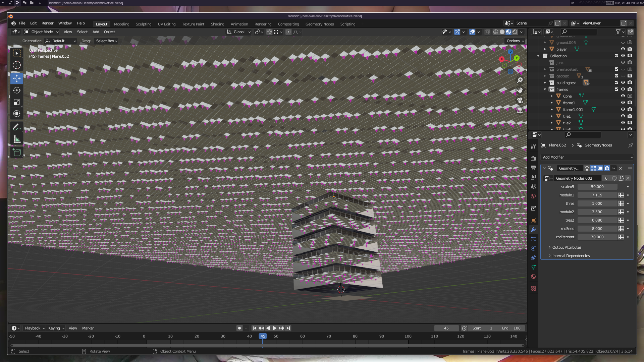Uncheck the buildingtest collection checkbox
644x362 pixels.
pos(616,82)
